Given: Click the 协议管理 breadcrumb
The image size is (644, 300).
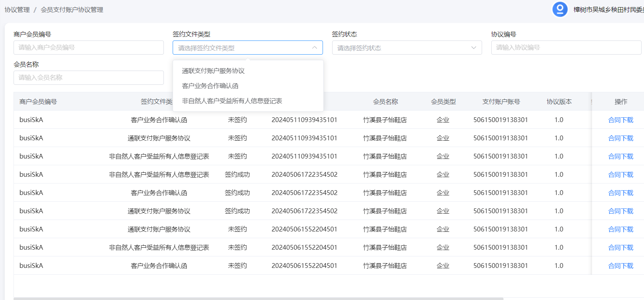Looking at the screenshot, I should pyautogui.click(x=17, y=10).
